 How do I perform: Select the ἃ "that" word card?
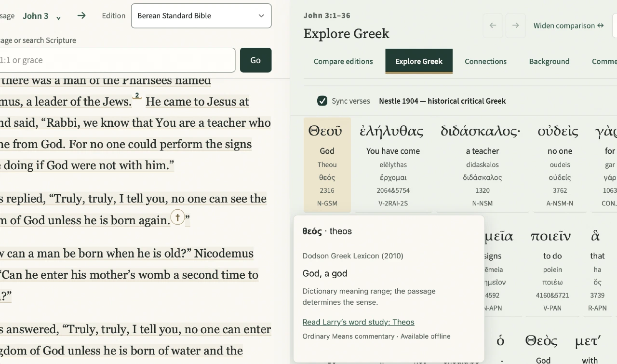click(597, 269)
